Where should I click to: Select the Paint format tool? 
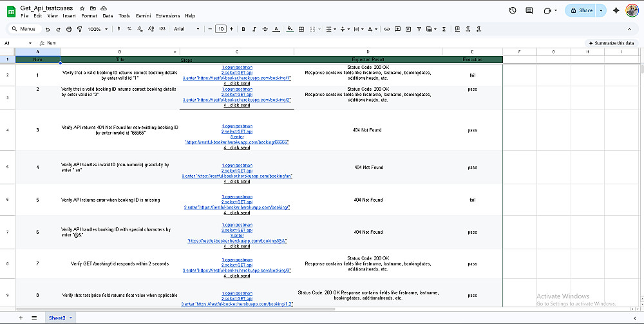(79, 29)
